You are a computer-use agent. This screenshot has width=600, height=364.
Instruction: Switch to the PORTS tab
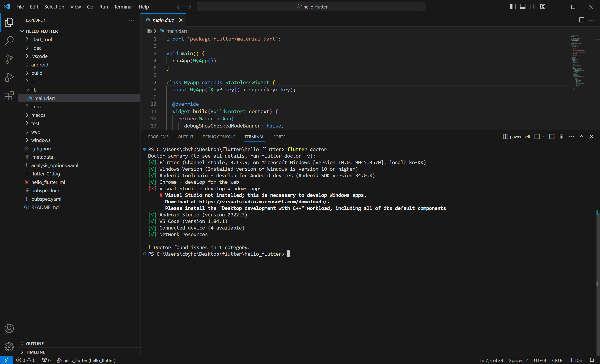279,137
